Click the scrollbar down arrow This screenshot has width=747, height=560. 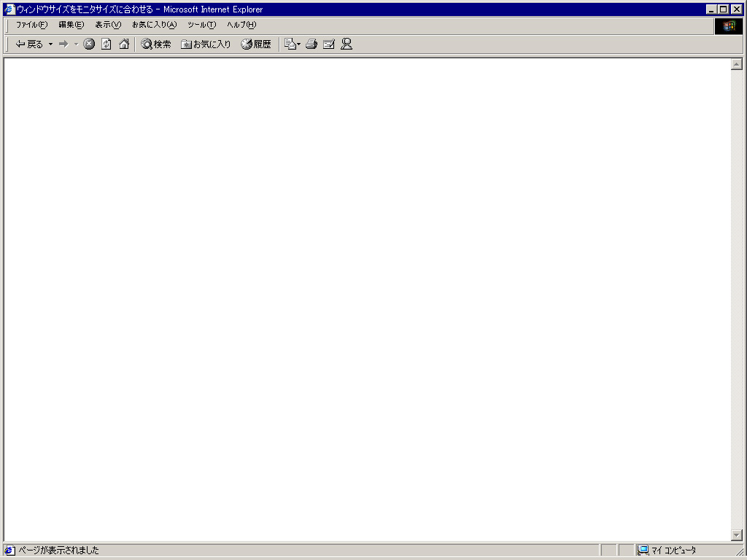pos(737,535)
